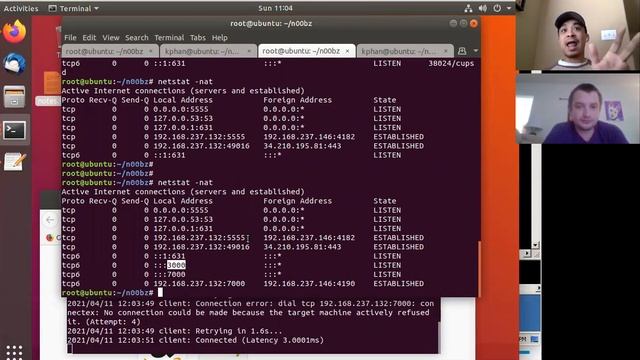Open the network status icon in top bar
The image size is (640, 360).
tap(468, 8)
